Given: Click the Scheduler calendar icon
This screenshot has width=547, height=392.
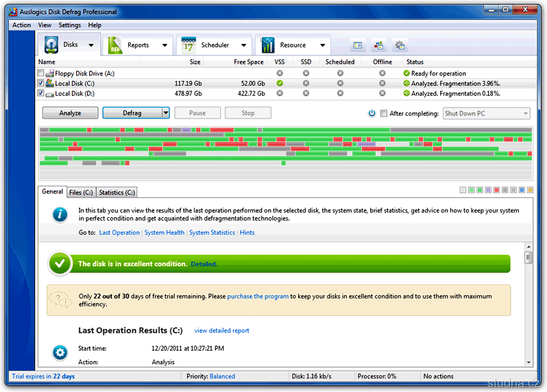Looking at the screenshot, I should [x=188, y=45].
